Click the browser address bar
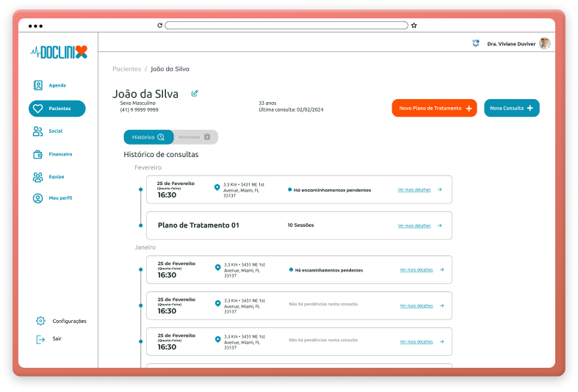The height and width of the screenshot is (392, 578). tap(286, 25)
